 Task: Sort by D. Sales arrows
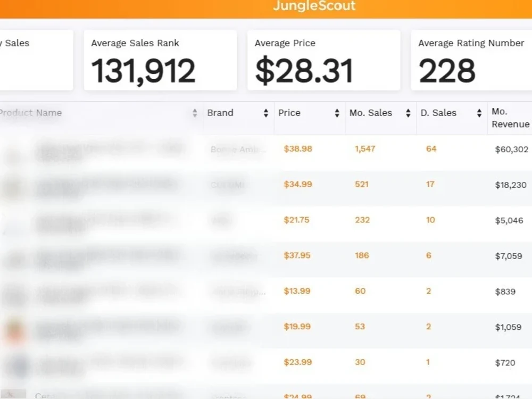[479, 113]
